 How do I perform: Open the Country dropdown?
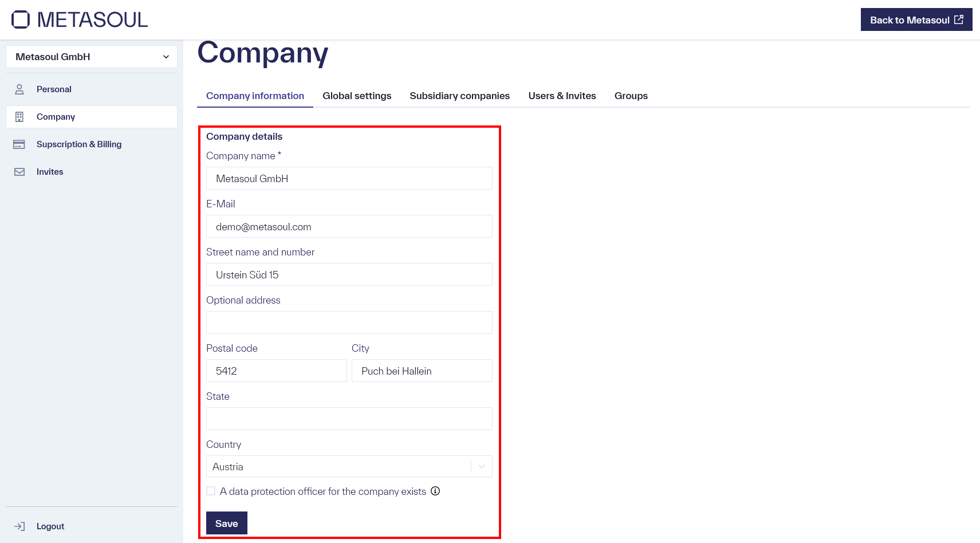pos(349,466)
